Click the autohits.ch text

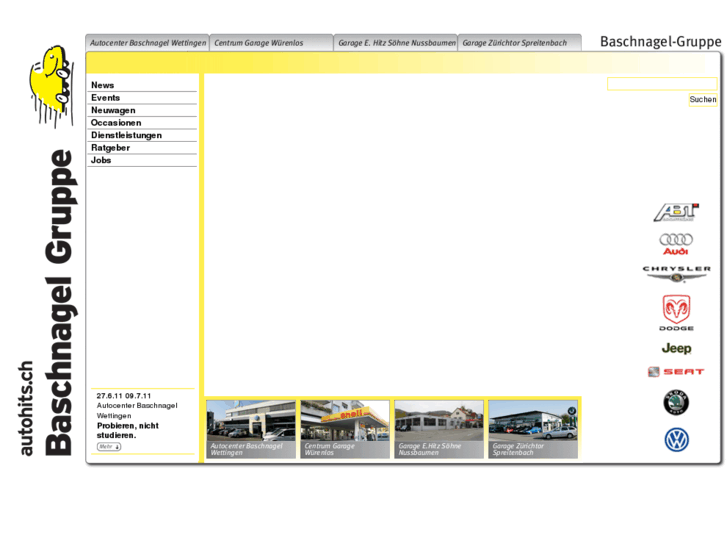pos(26,408)
